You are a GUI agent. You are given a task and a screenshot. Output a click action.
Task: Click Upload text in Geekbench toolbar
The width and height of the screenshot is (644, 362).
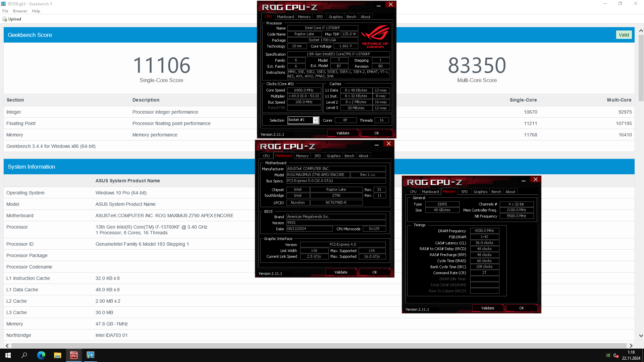click(x=15, y=19)
